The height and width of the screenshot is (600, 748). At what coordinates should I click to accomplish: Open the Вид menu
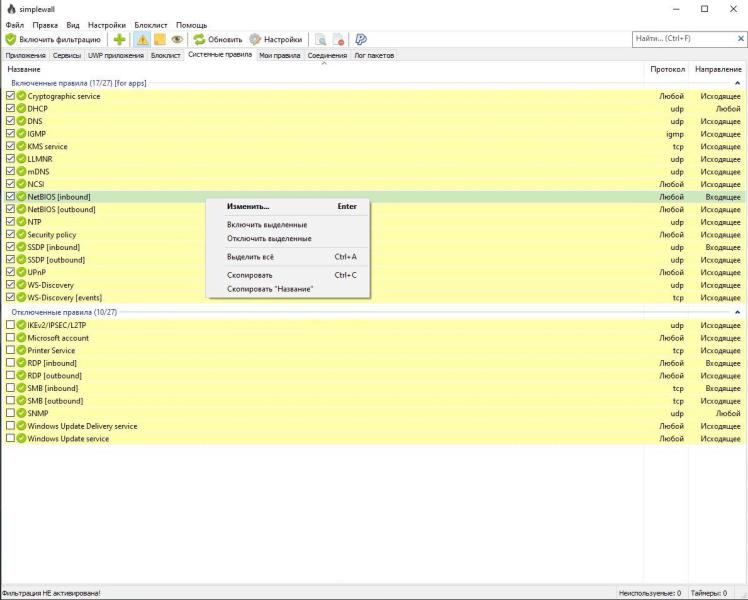tap(73, 25)
